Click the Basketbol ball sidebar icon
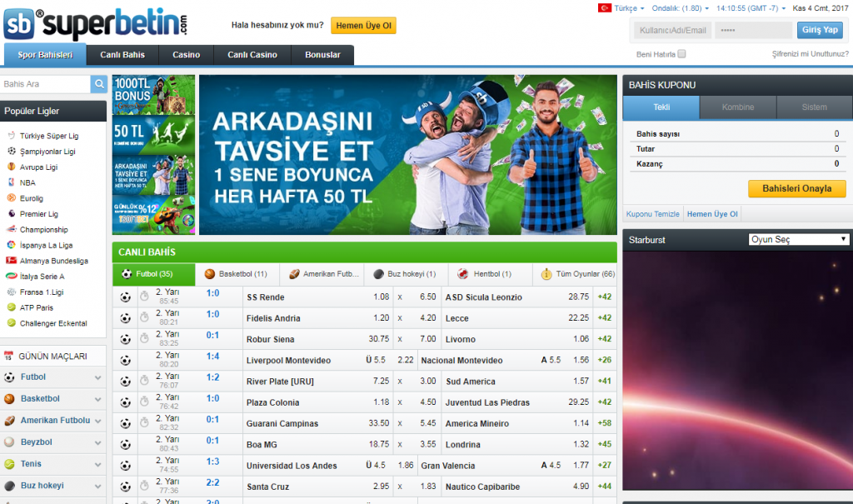The height and width of the screenshot is (504, 853). point(9,399)
